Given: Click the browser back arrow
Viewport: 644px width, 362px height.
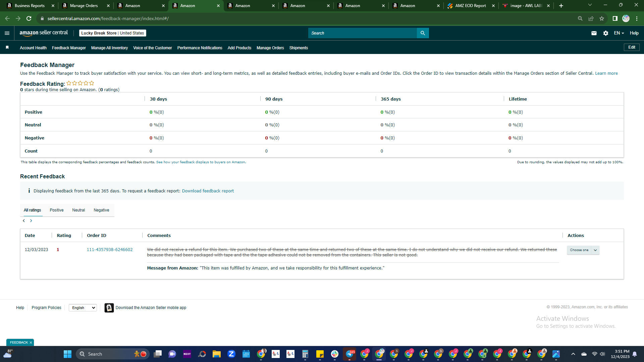Looking at the screenshot, I should 7,18.
